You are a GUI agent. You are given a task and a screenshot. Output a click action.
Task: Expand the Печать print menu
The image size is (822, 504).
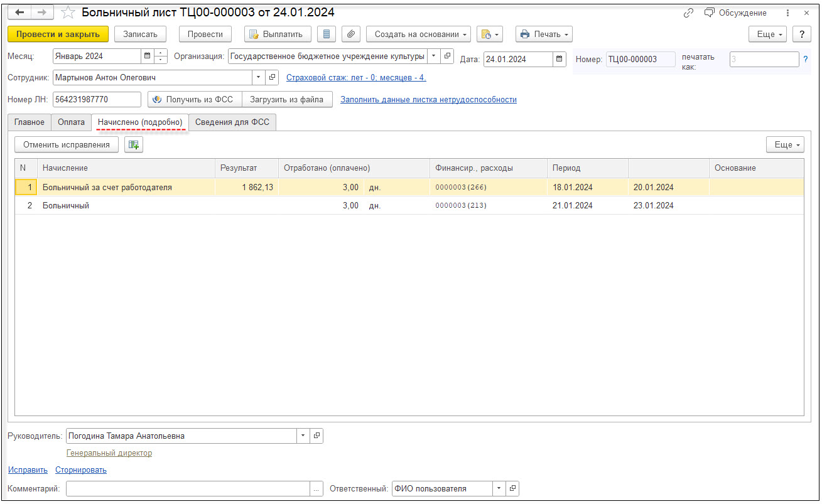(x=544, y=34)
